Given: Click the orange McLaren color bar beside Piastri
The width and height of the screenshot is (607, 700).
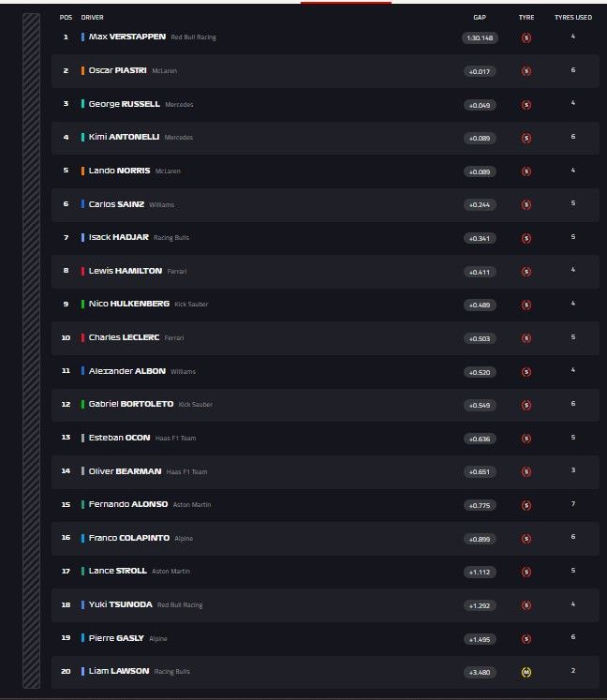Looking at the screenshot, I should (x=82, y=71).
